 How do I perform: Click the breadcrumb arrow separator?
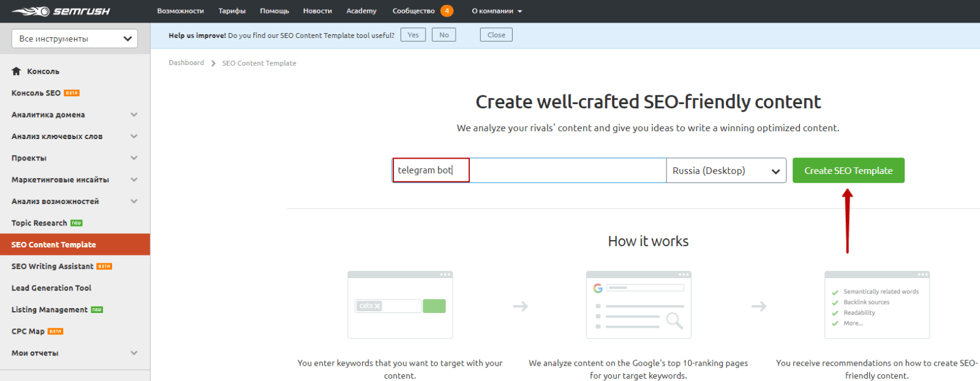(x=213, y=64)
